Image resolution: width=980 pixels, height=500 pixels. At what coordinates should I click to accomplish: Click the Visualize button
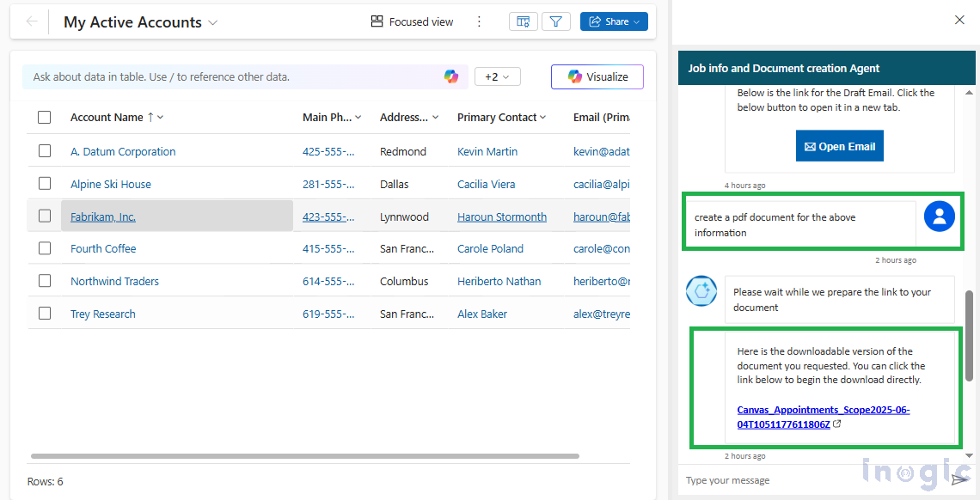pyautogui.click(x=597, y=76)
